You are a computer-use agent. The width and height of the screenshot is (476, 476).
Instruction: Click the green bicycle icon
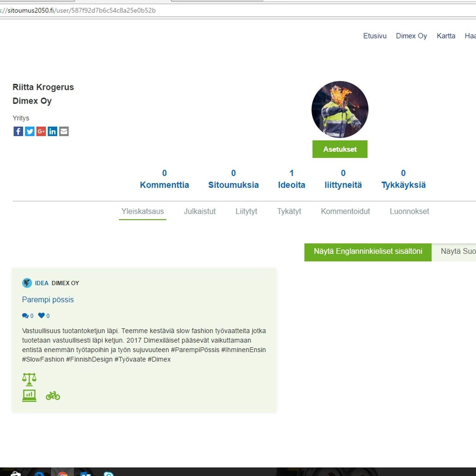pyautogui.click(x=53, y=396)
